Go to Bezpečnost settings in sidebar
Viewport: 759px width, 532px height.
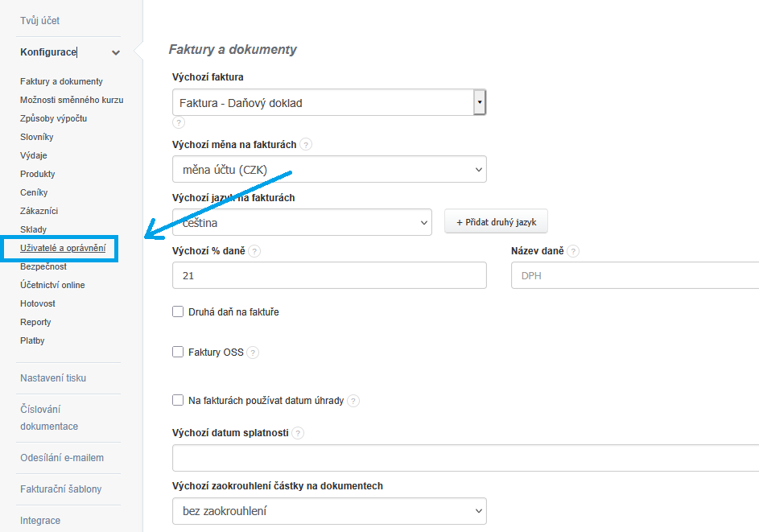(43, 266)
